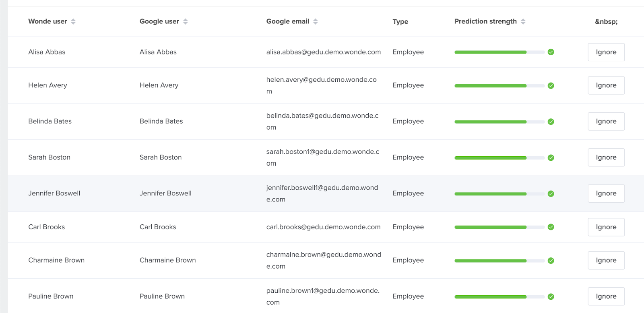
Task: Click Wonde user name Helen Avery
Action: coord(47,85)
